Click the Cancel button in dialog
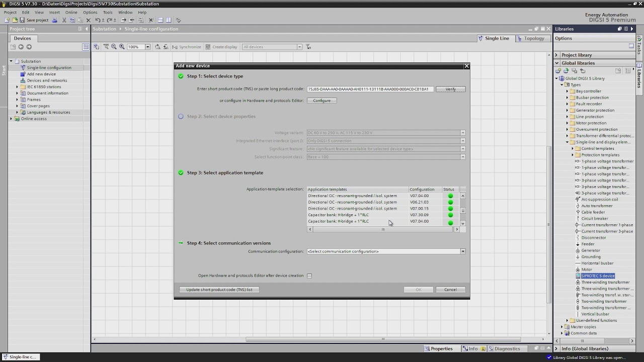This screenshot has width=644, height=362. click(450, 290)
